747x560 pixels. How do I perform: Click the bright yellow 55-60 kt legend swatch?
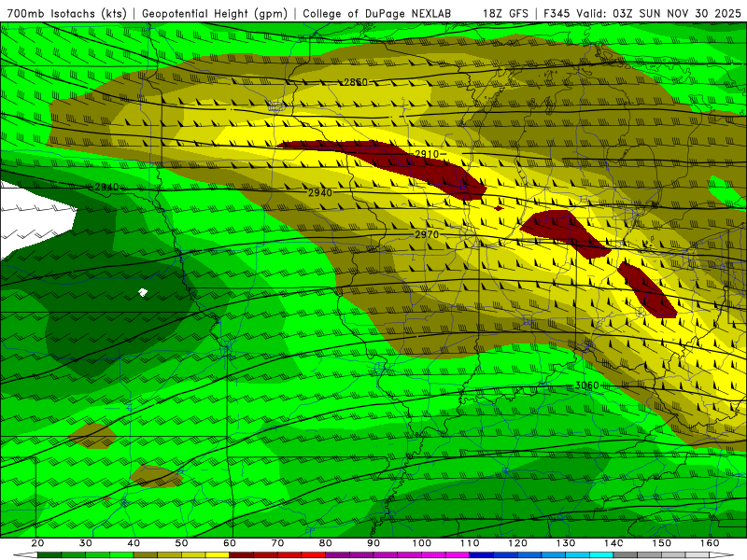click(218, 555)
